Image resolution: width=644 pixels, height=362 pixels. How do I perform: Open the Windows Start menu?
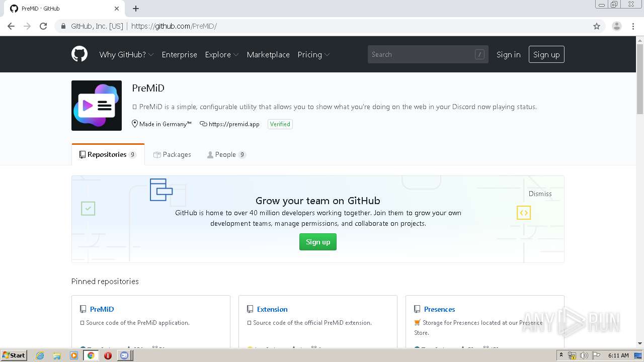(x=14, y=355)
